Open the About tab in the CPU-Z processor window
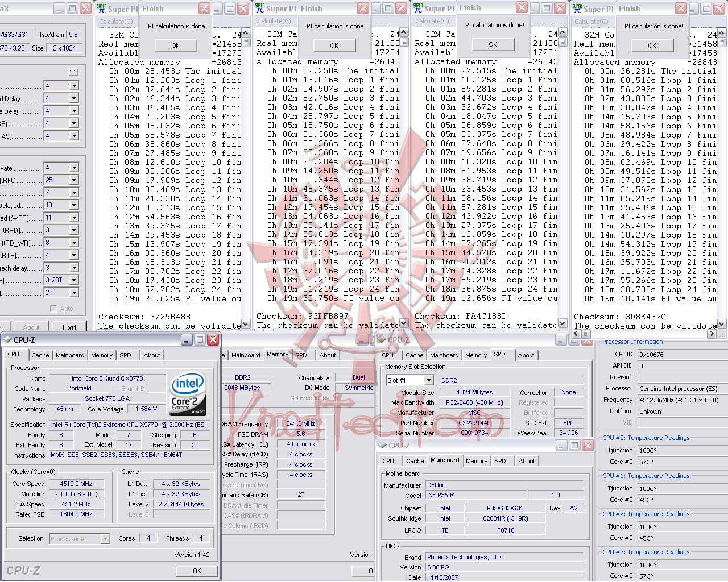 (152, 355)
